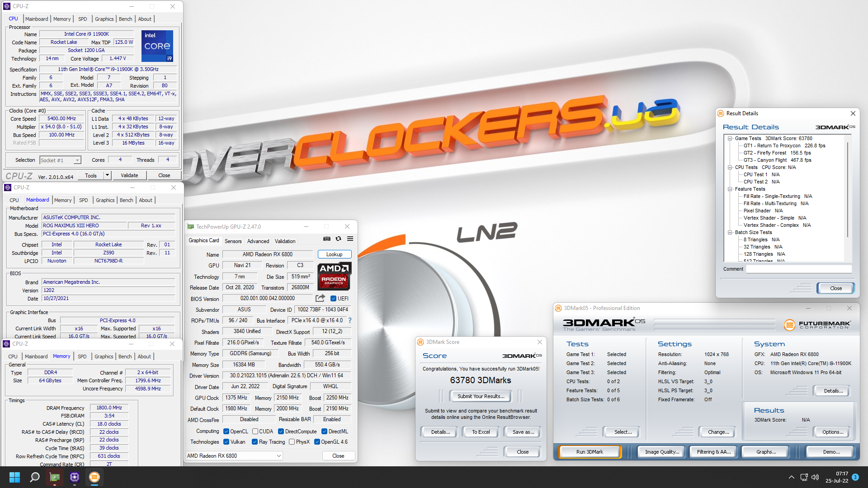Viewport: 868px width, 488px height.
Task: Click AMD Radeon Graphics logo in GPU-Z
Action: click(x=334, y=276)
